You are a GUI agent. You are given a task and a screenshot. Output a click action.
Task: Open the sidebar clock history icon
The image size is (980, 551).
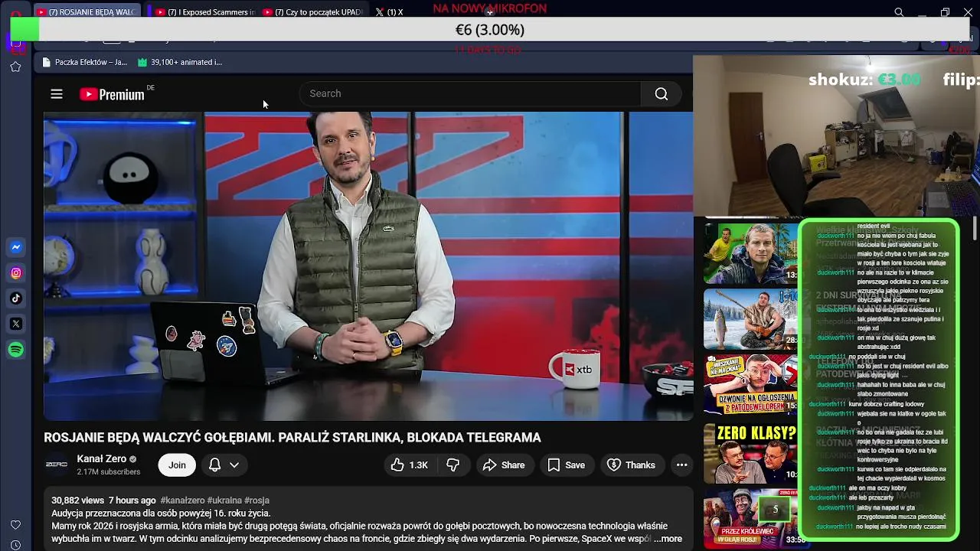coord(15,546)
